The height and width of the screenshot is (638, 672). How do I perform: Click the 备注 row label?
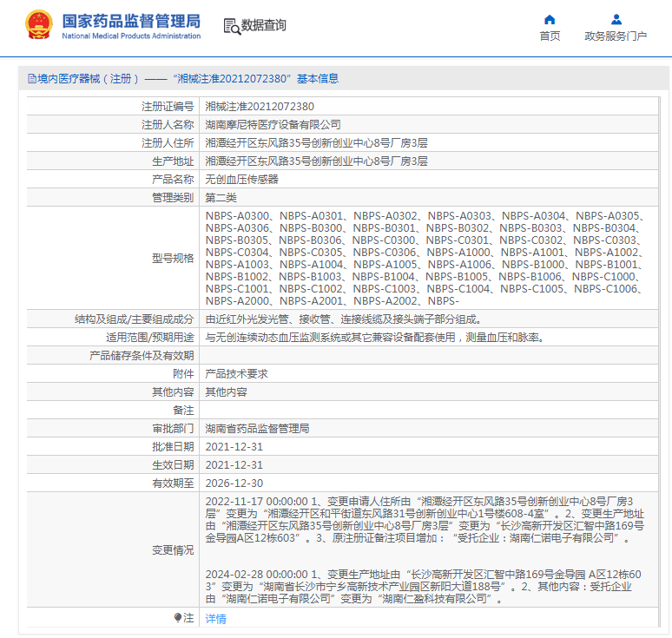[x=183, y=411]
